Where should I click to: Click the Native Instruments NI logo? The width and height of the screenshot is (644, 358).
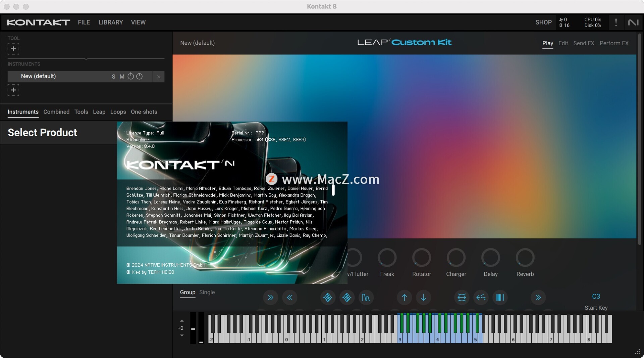(x=633, y=22)
